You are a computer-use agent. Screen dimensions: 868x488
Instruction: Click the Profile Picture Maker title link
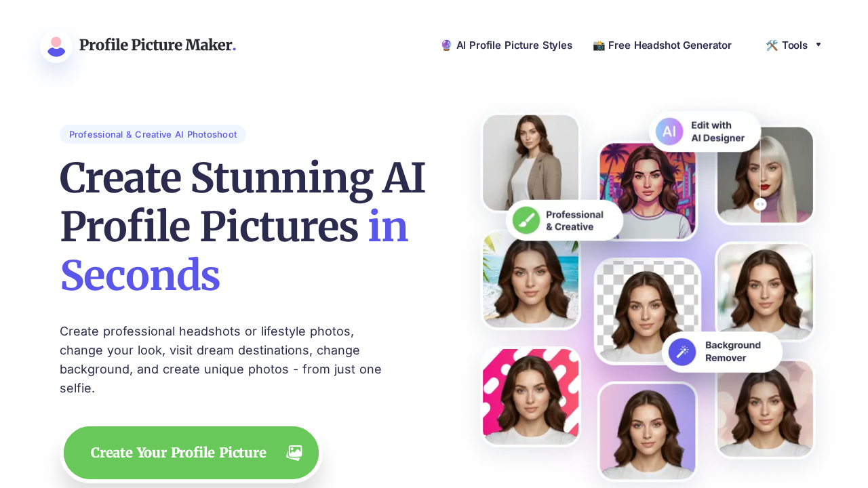(157, 45)
